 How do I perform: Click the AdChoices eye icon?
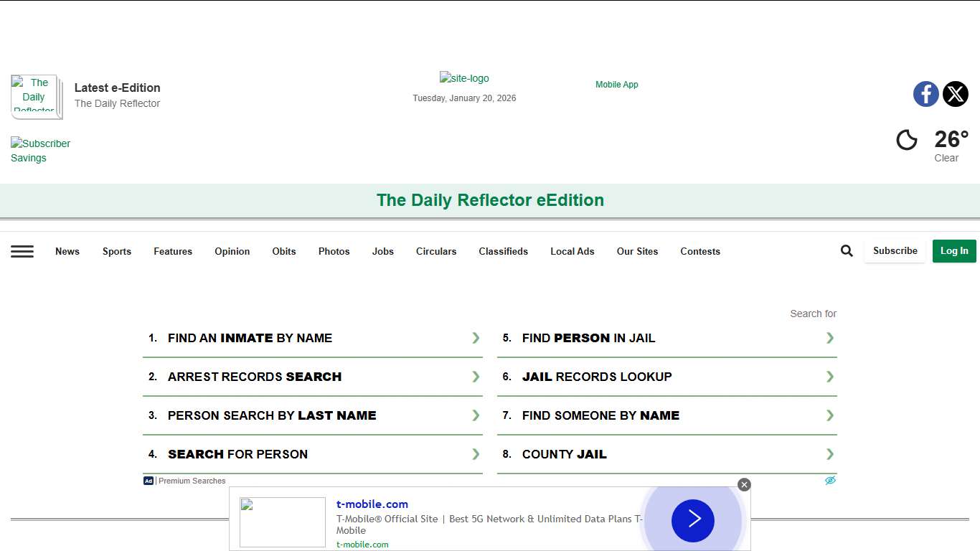[830, 480]
